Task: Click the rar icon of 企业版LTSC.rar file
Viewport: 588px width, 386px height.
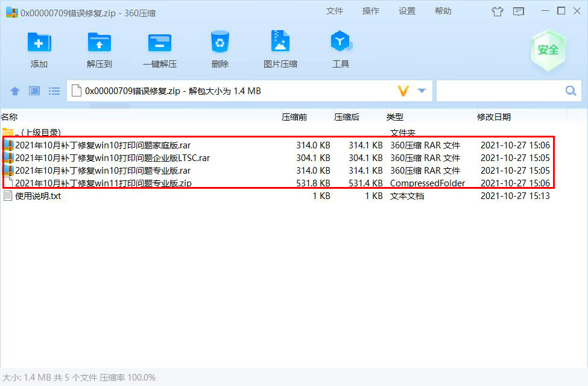Action: [x=8, y=158]
